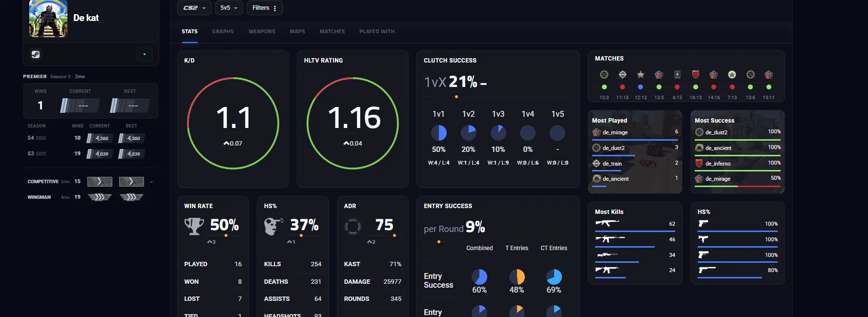Click the CT Entries 69% pie chart

[554, 277]
